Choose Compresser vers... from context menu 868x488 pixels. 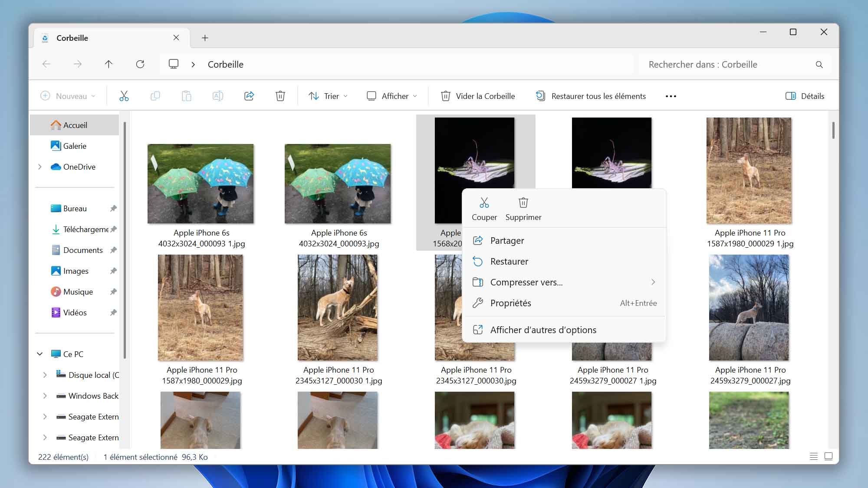click(x=564, y=282)
